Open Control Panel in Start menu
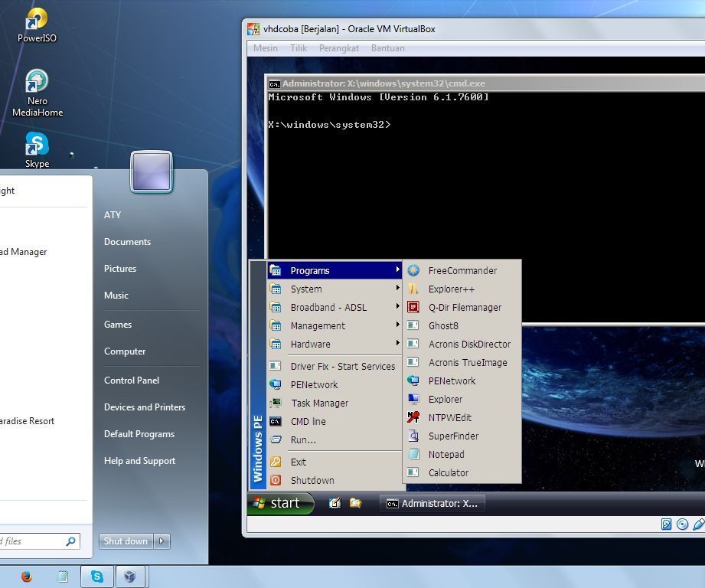Viewport: 705px width, 588px height. (132, 381)
